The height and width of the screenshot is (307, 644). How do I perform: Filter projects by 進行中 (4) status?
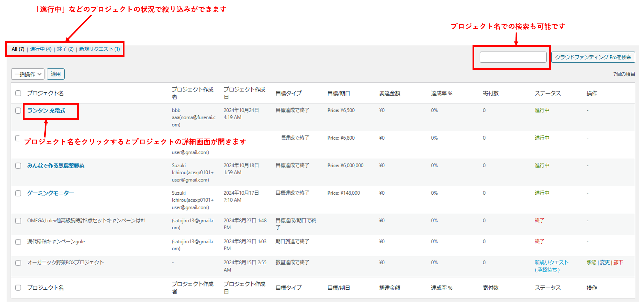pos(41,49)
